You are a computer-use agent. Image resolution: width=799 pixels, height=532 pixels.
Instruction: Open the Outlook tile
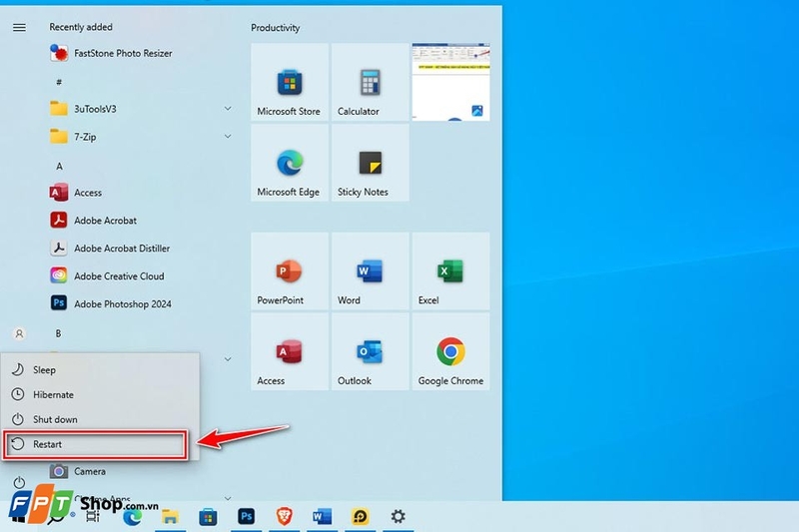(370, 351)
